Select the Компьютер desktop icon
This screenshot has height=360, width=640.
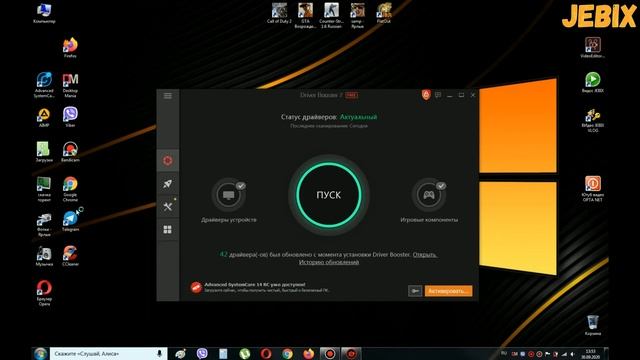click(44, 13)
